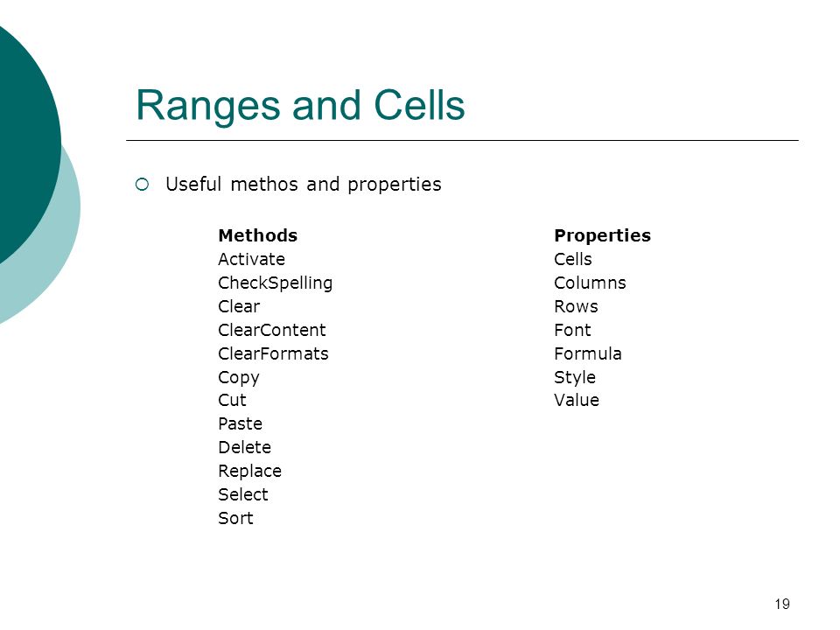Click the slide title Ranges and Cells
This screenshot has height=630, width=840.
point(300,106)
